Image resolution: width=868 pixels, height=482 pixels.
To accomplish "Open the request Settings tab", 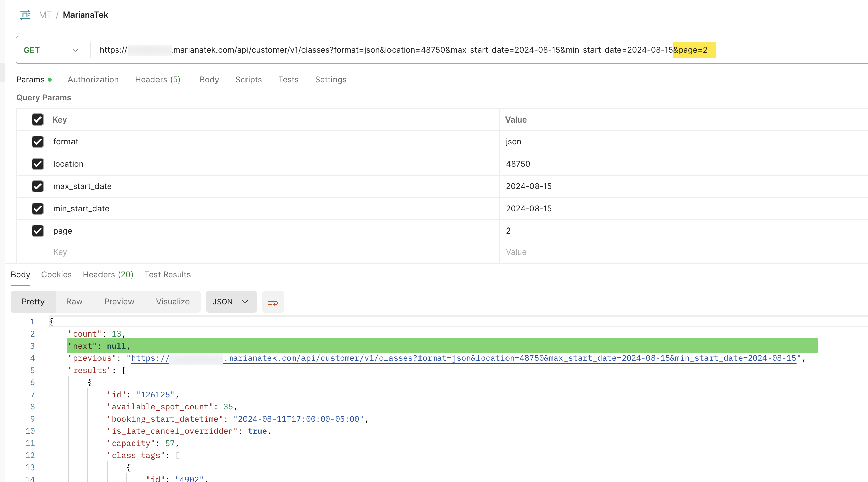I will (330, 80).
